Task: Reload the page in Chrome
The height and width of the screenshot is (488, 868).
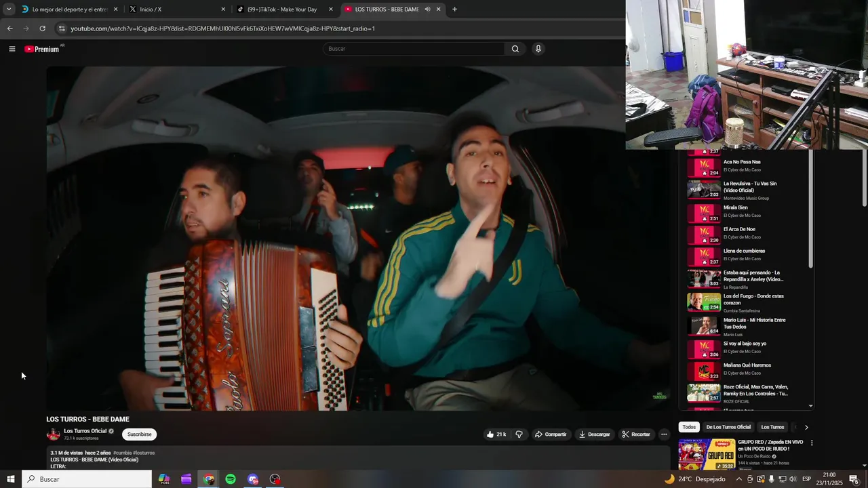Action: (42, 28)
